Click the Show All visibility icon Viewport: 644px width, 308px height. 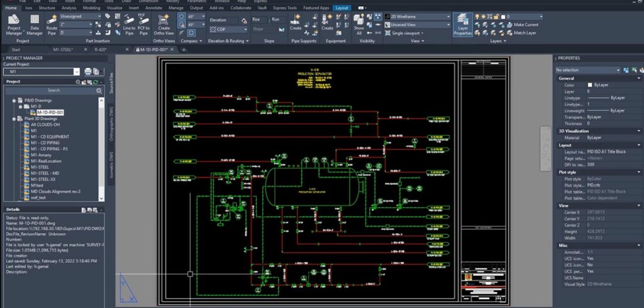click(x=358, y=25)
